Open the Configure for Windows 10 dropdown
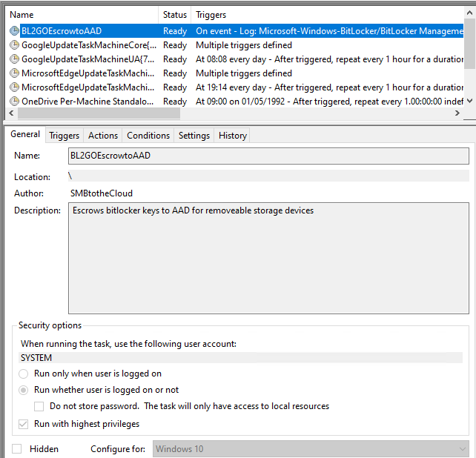The image size is (476, 458). [x=311, y=449]
